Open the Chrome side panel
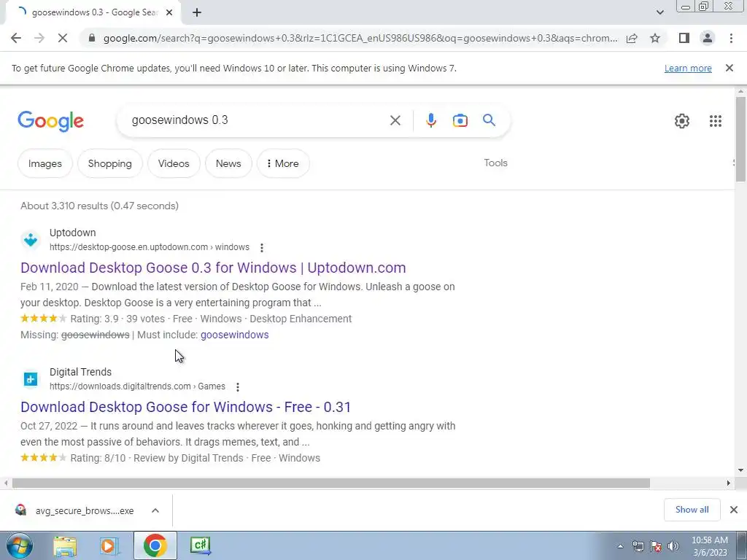 [684, 38]
